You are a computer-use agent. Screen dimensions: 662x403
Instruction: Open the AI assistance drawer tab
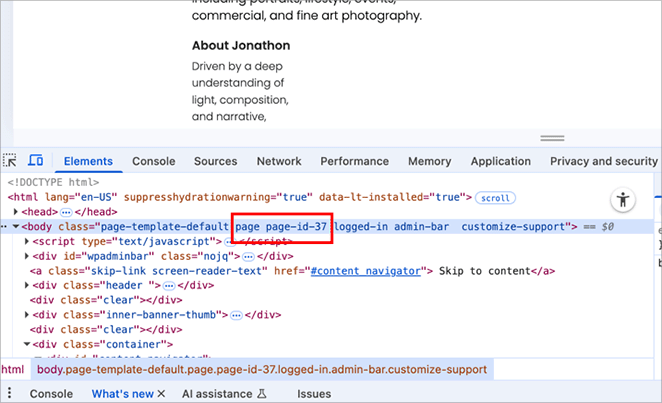[224, 394]
